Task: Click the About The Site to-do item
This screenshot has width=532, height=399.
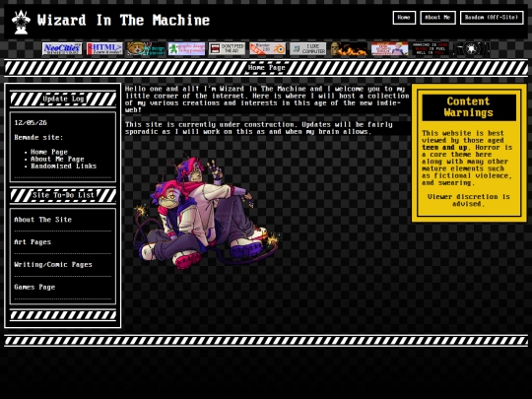Action: point(43,220)
